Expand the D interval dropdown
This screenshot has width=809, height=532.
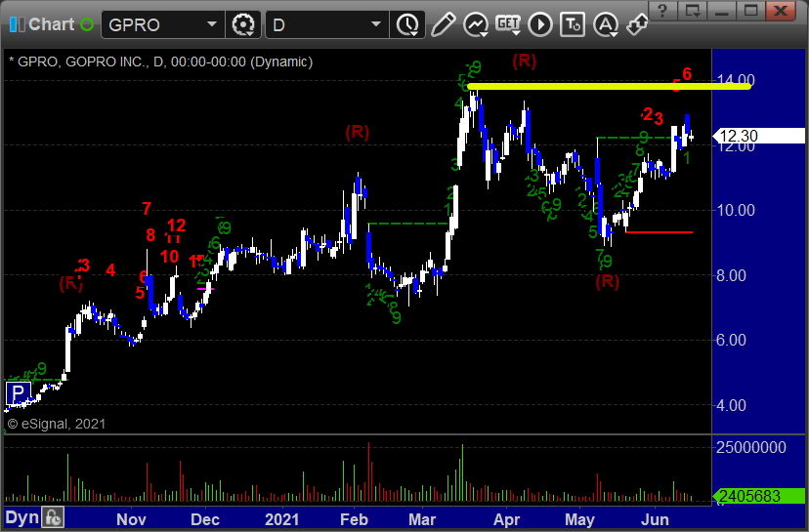pos(376,24)
